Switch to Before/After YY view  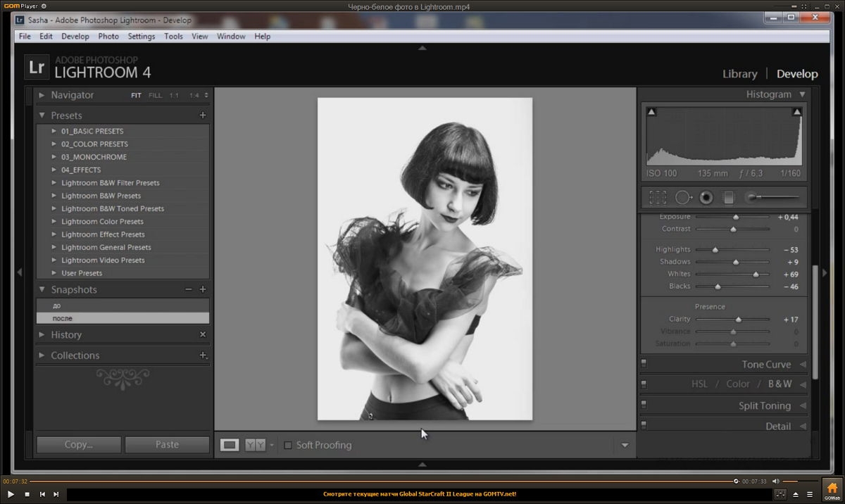(255, 445)
